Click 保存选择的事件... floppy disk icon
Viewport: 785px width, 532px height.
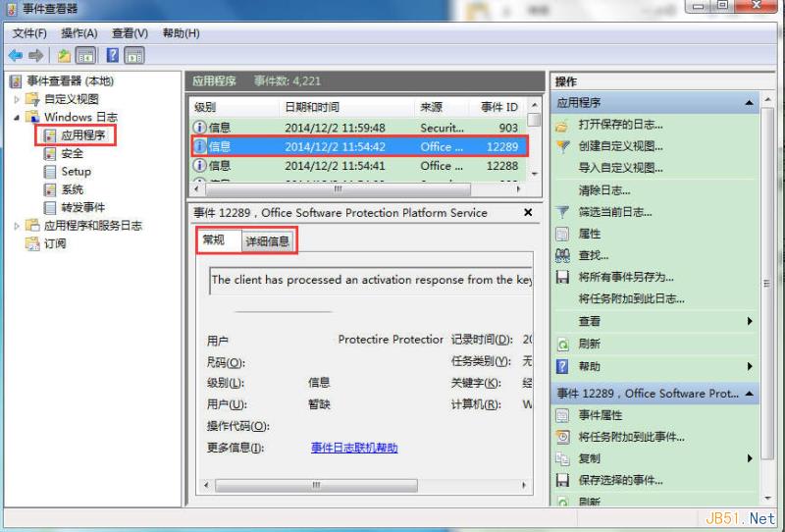(x=562, y=480)
